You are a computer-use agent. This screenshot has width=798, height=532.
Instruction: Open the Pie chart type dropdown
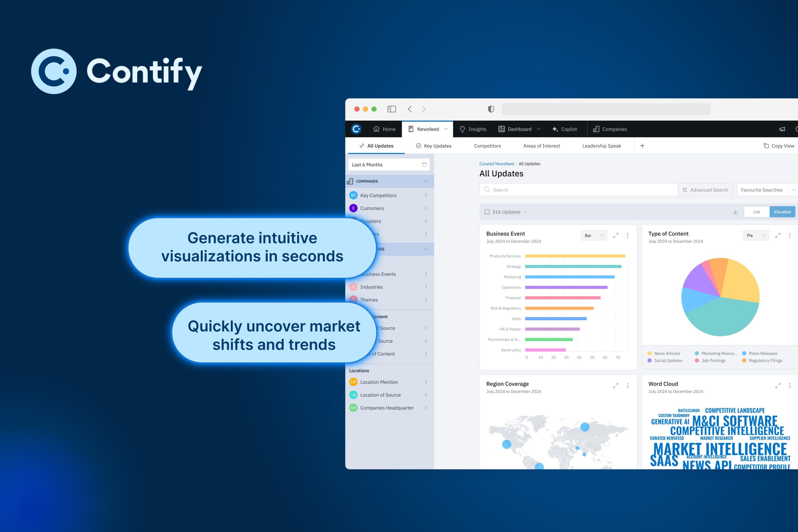pyautogui.click(x=756, y=235)
